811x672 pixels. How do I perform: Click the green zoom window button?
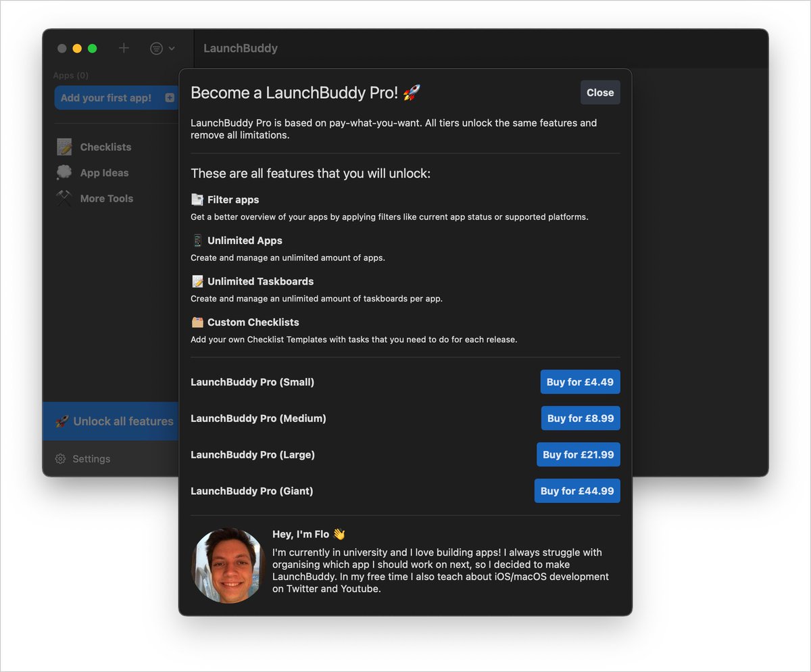tap(93, 48)
